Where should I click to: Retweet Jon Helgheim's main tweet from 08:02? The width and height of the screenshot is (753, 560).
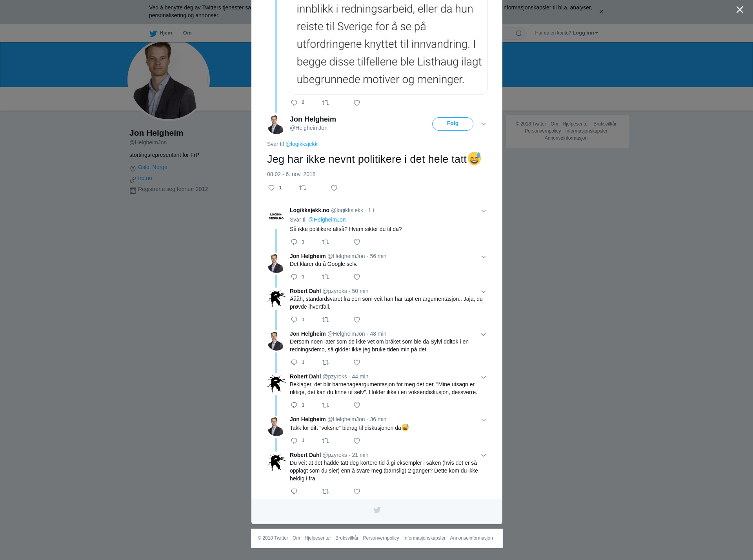coord(303,188)
